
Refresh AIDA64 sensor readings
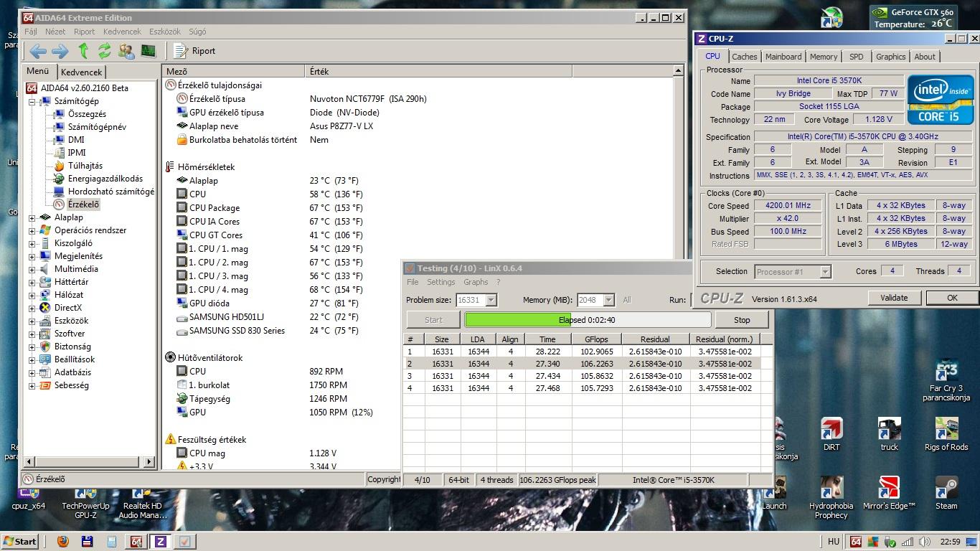pyautogui.click(x=105, y=50)
